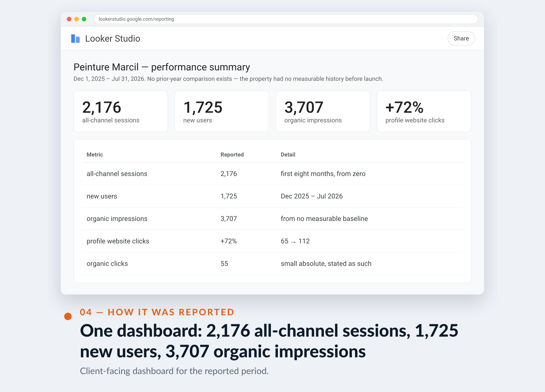
Task: Click the Detail column header
Action: pos(288,155)
